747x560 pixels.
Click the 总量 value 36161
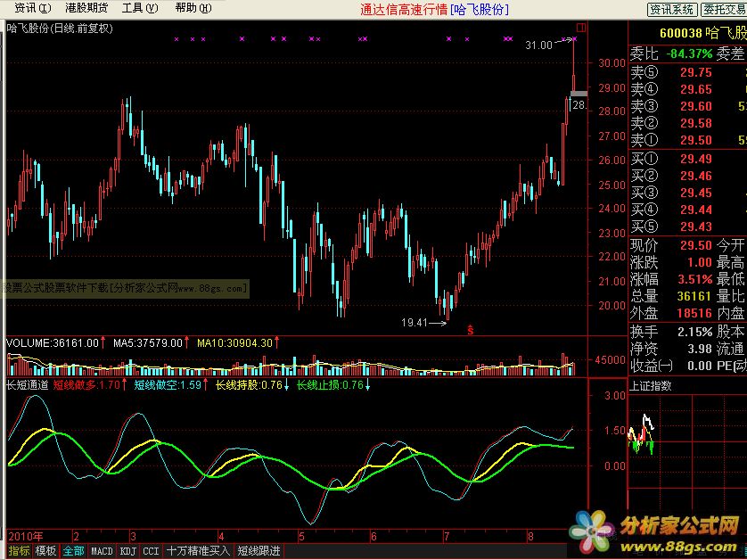[x=694, y=296]
